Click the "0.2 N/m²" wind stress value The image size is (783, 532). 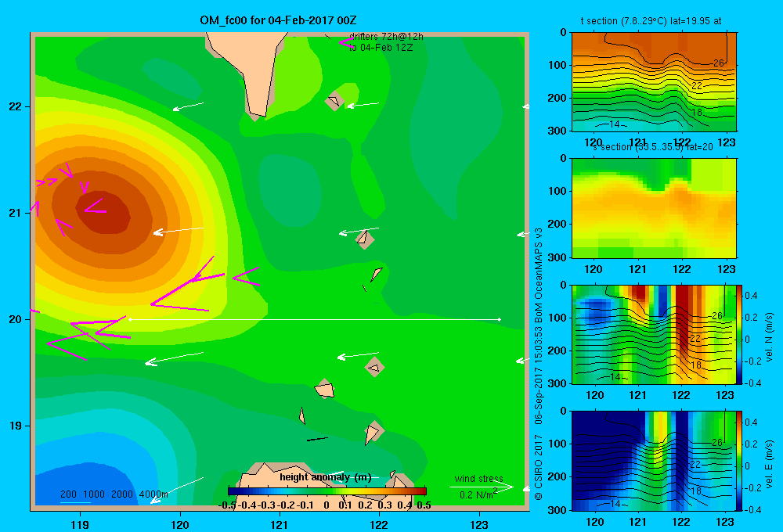478,494
